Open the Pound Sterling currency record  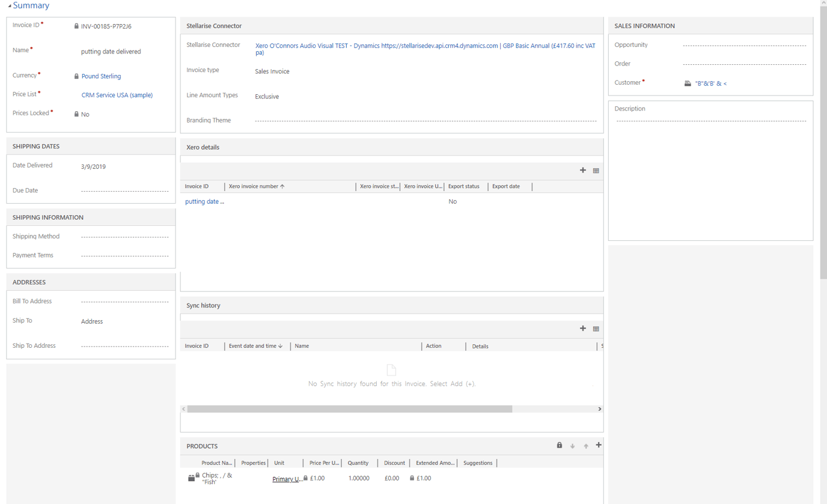tap(100, 76)
